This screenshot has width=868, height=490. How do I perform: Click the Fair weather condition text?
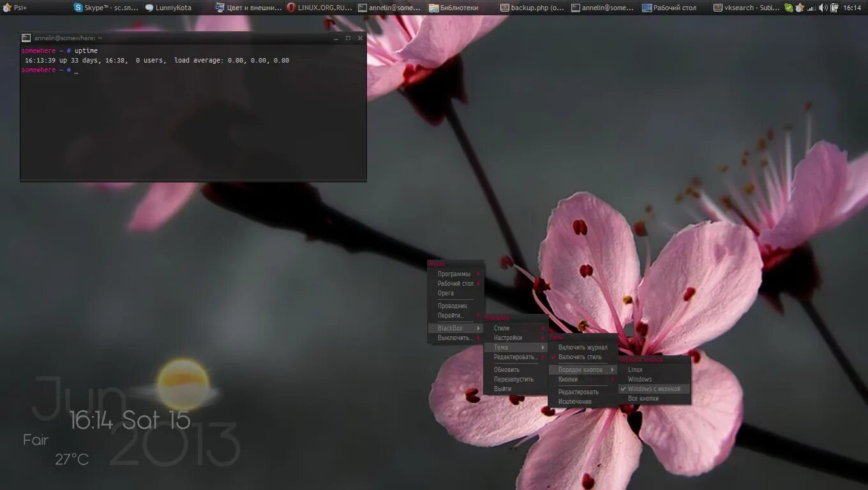pos(36,440)
